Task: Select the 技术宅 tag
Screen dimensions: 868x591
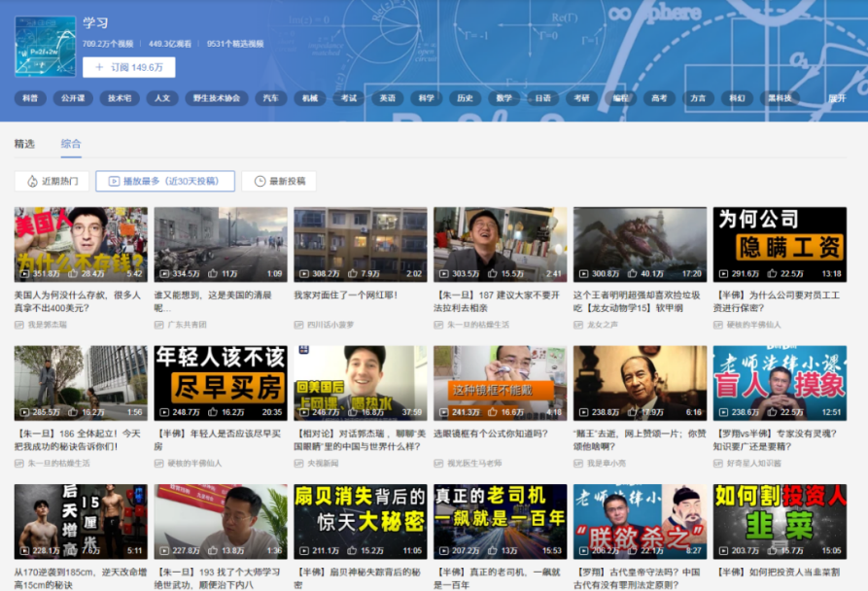Action: click(120, 98)
